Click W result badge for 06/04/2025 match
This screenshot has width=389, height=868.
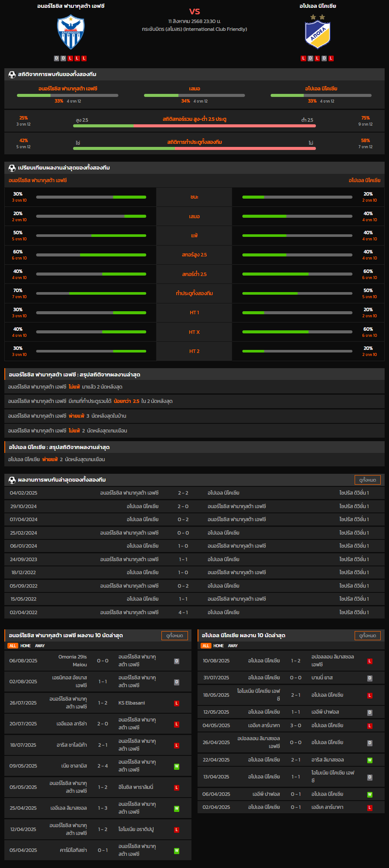[370, 795]
